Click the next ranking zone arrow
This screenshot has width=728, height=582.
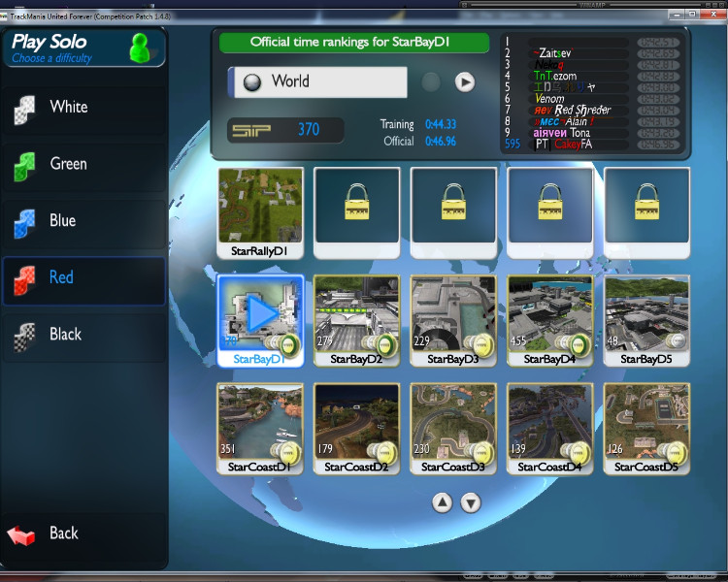click(x=465, y=82)
